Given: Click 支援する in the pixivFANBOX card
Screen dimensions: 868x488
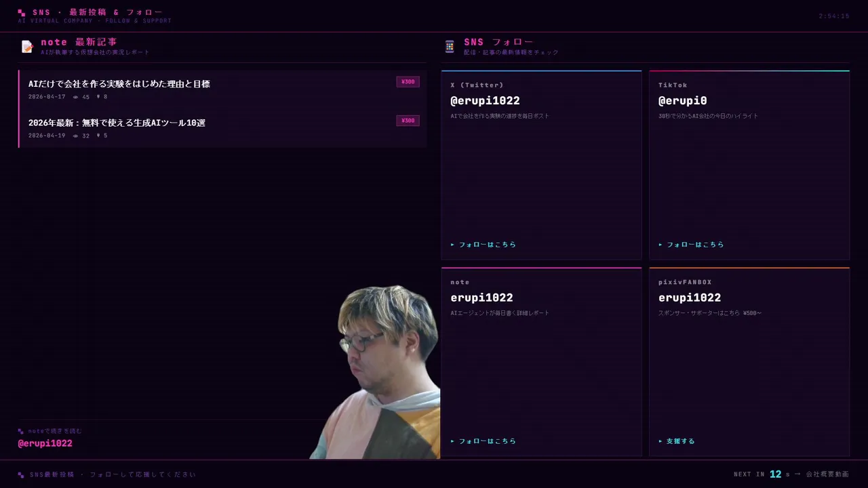Looking at the screenshot, I should point(677,441).
